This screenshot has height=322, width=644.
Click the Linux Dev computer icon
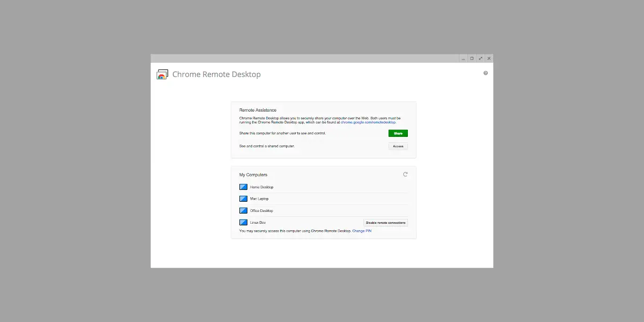[243, 223]
